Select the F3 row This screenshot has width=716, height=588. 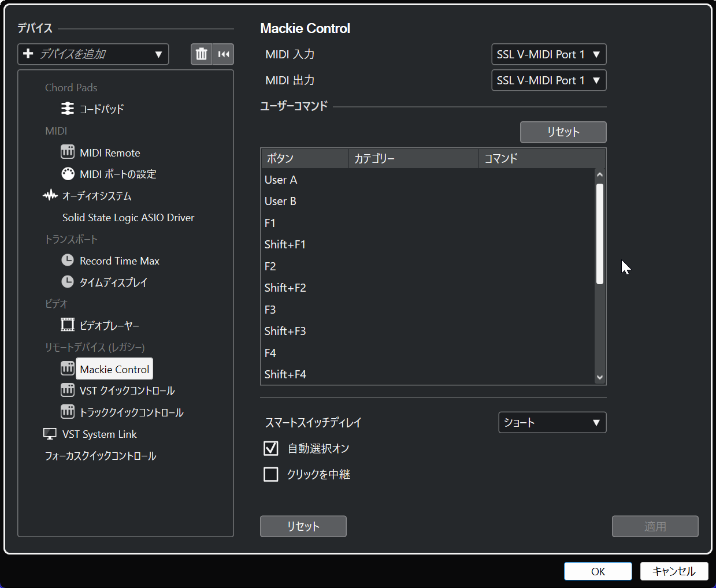pyautogui.click(x=428, y=310)
